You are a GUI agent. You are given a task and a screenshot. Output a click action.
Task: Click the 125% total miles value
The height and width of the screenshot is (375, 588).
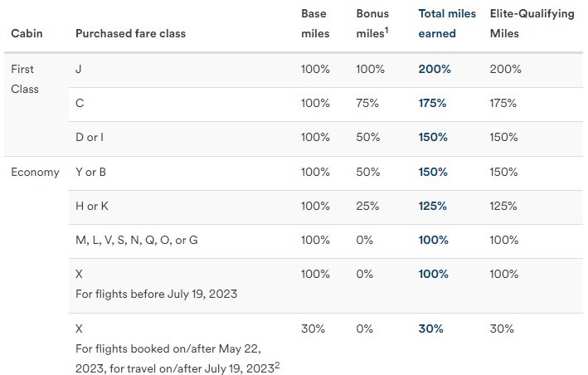pos(432,206)
